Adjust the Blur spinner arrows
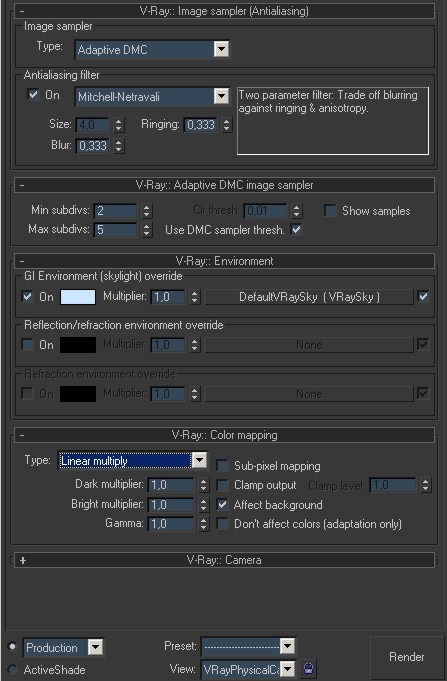447x681 pixels. tap(119, 145)
